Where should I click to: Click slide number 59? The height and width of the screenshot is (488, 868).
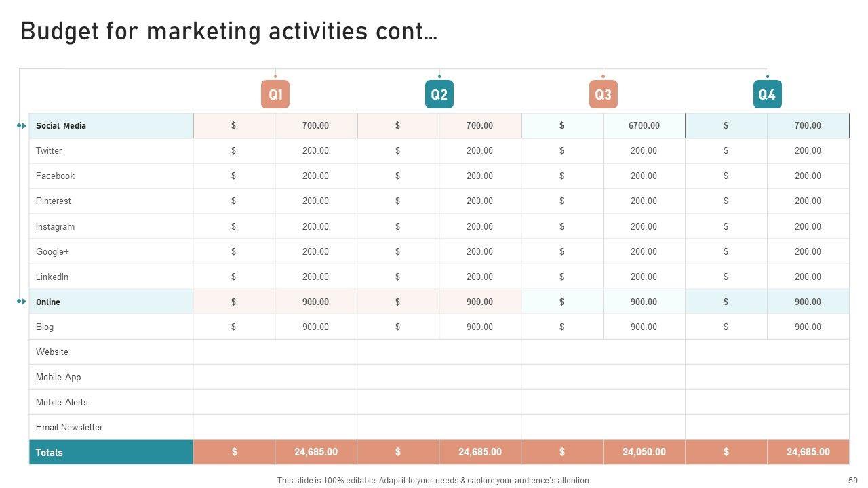(x=852, y=481)
